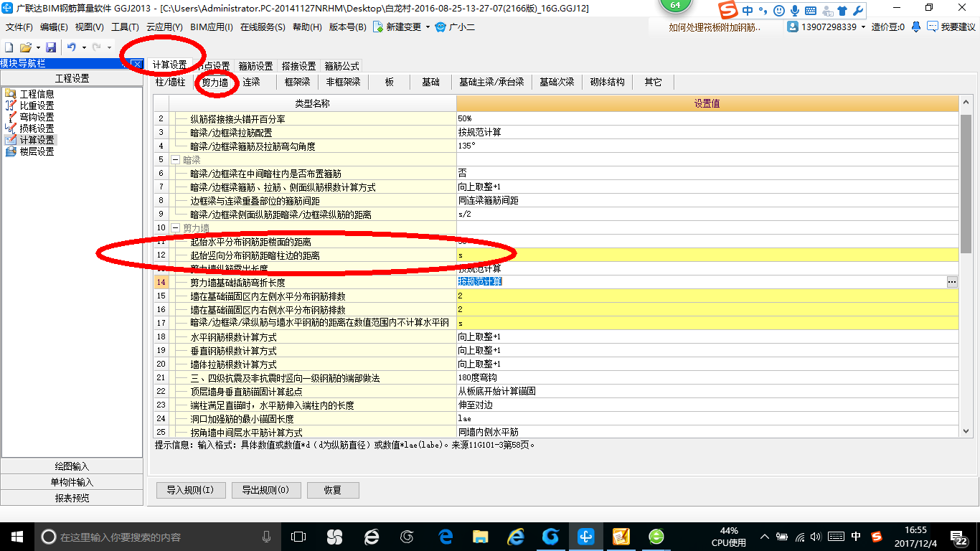Image resolution: width=980 pixels, height=551 pixels.
Task: Select the 工程信息 icon in navigation
Action: pyautogui.click(x=10, y=94)
